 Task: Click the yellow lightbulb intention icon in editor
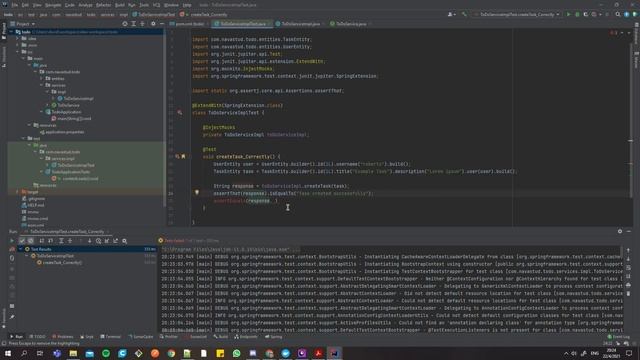click(197, 192)
